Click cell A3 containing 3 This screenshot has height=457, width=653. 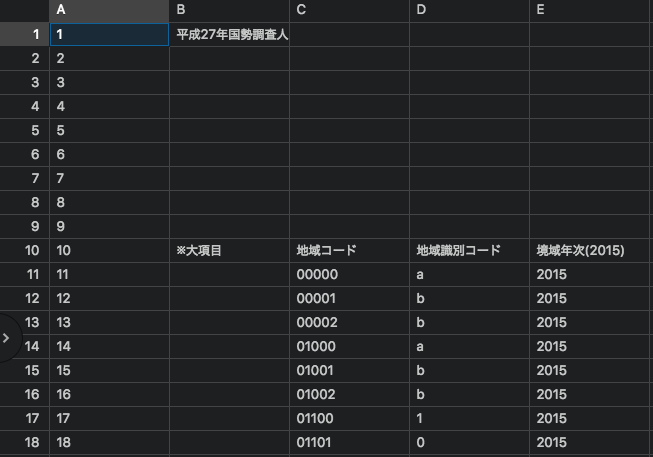(x=109, y=82)
